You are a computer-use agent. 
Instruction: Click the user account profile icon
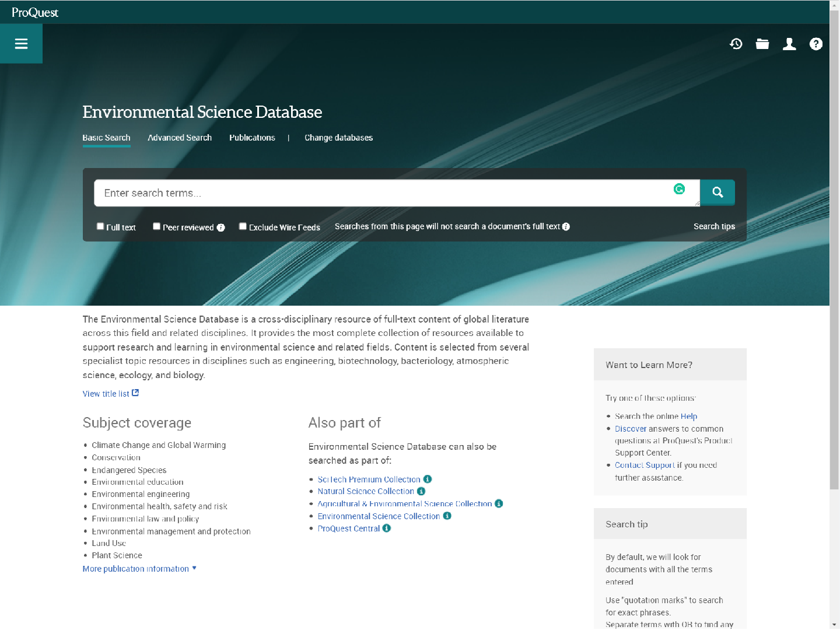[789, 44]
